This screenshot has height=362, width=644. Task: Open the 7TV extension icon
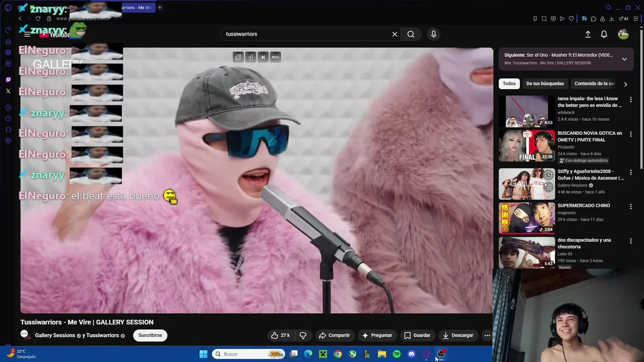pos(584,19)
